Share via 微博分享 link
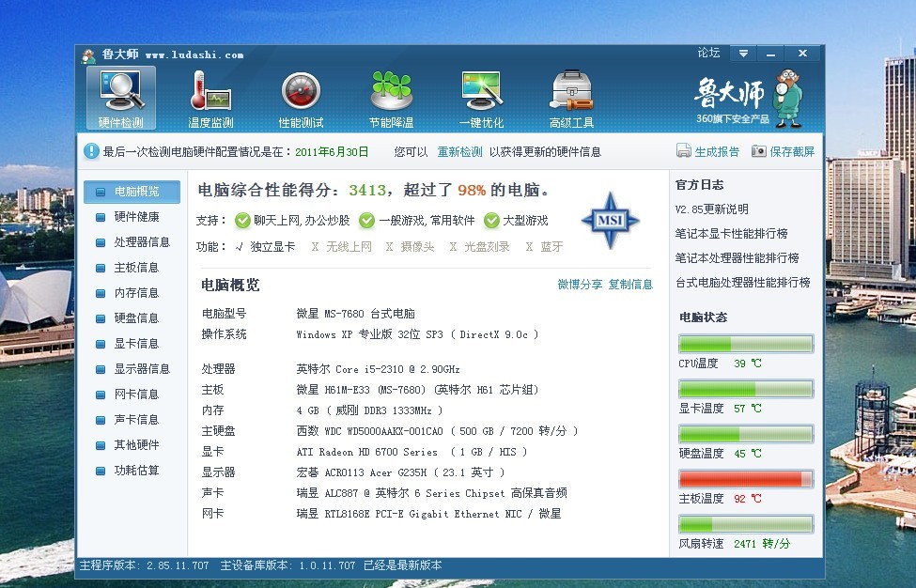The width and height of the screenshot is (916, 588). click(580, 285)
